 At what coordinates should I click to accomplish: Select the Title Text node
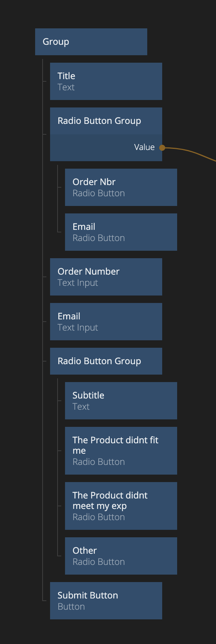[106, 81]
